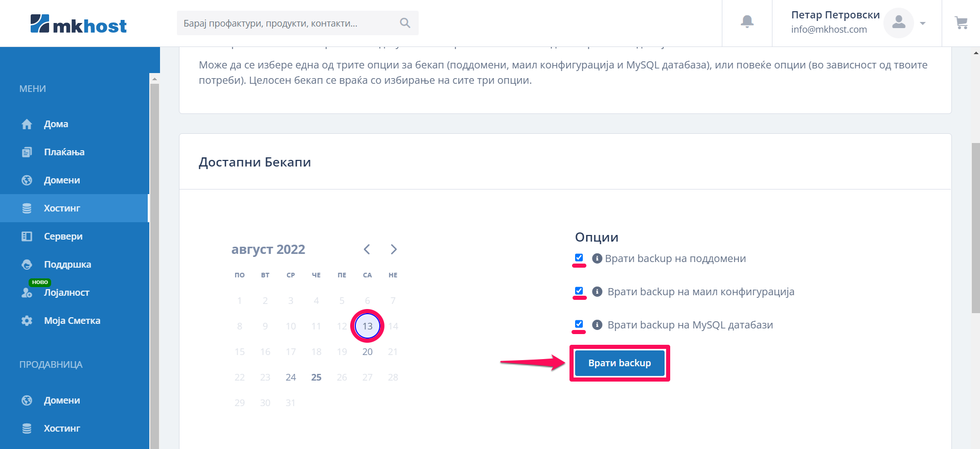Open the shopping cart icon

click(x=961, y=23)
